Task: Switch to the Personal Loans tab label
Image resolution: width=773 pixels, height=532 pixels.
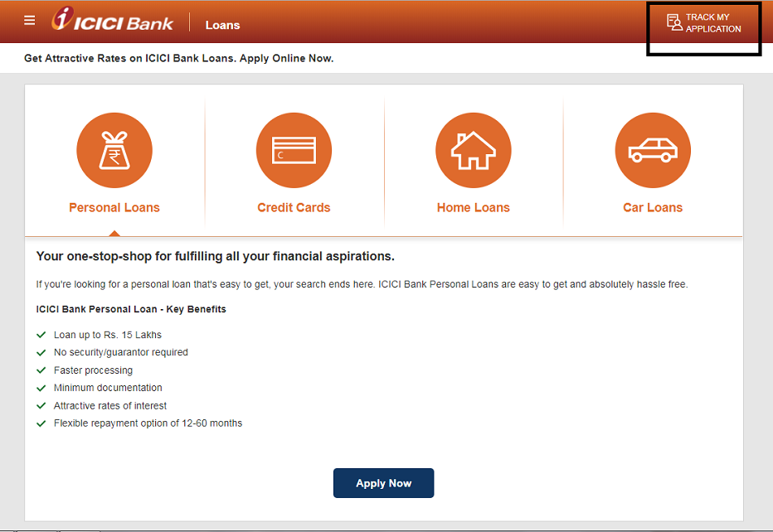Action: pos(114,207)
